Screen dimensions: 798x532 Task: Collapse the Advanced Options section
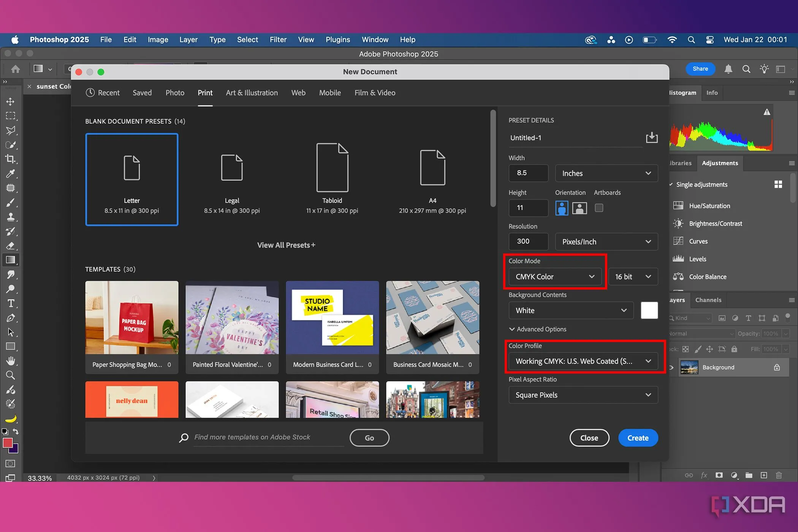click(x=538, y=329)
